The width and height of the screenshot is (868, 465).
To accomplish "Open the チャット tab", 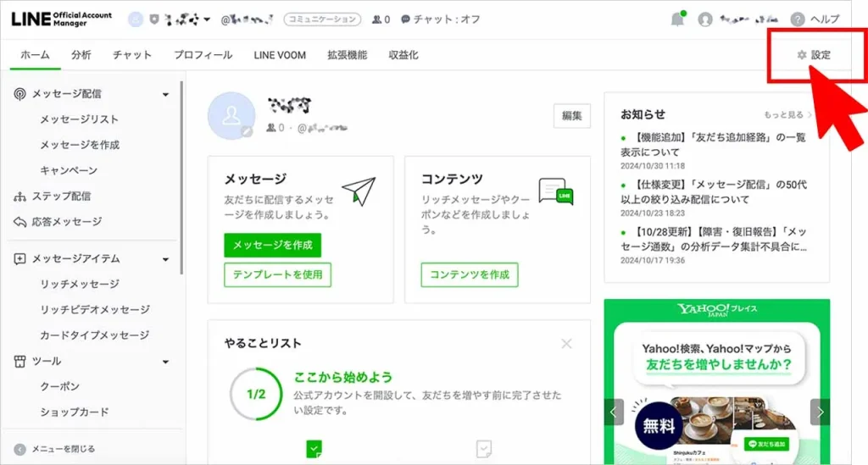I will pyautogui.click(x=131, y=55).
